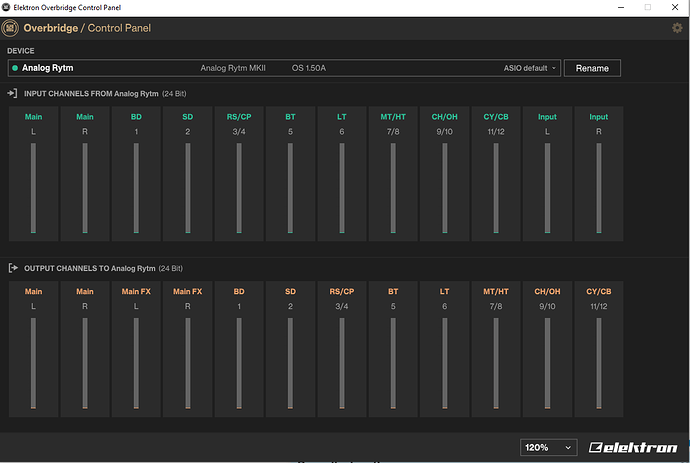
Task: Click the output MT/HT 7/8 level meter
Action: [496, 363]
